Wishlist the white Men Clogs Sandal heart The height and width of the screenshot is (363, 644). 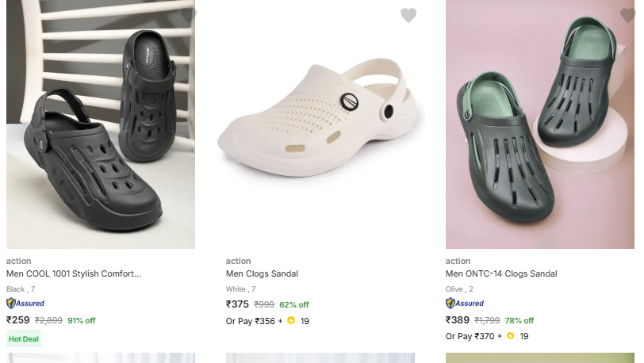408,16
